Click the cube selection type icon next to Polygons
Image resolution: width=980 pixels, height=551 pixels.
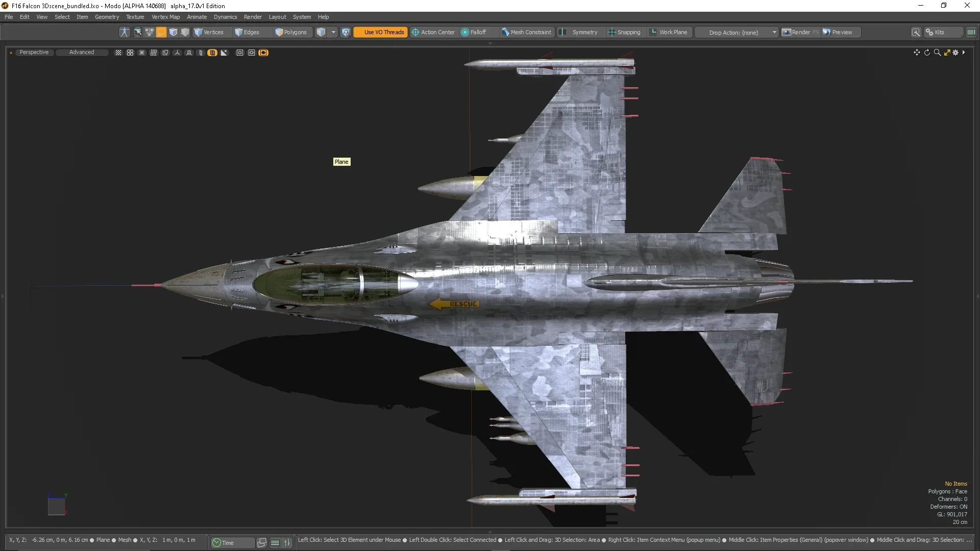click(x=321, y=32)
